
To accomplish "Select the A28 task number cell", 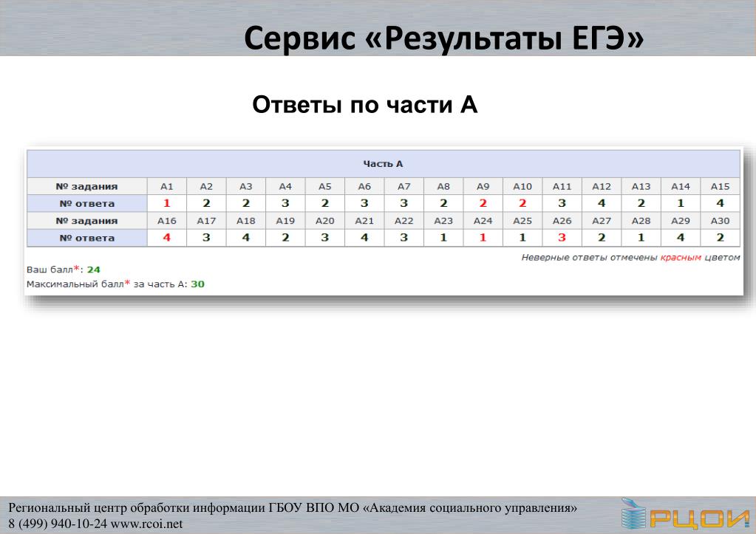I will [x=641, y=221].
